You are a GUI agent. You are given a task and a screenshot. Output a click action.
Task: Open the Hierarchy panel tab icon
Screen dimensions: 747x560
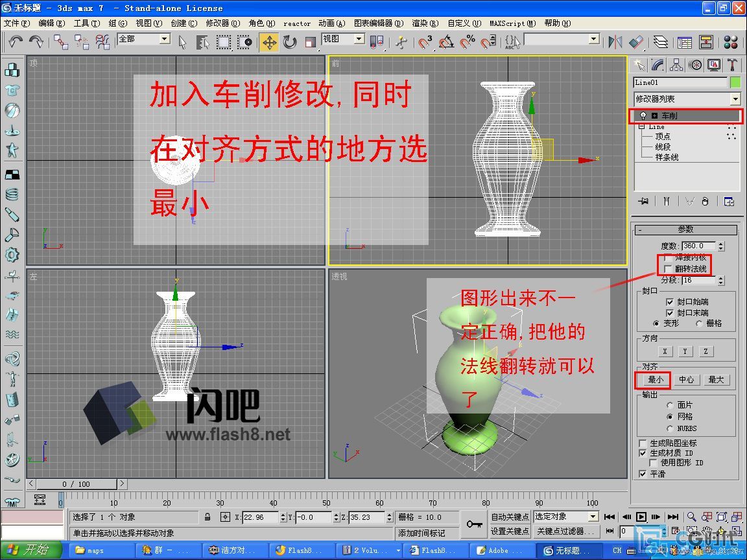coord(676,65)
